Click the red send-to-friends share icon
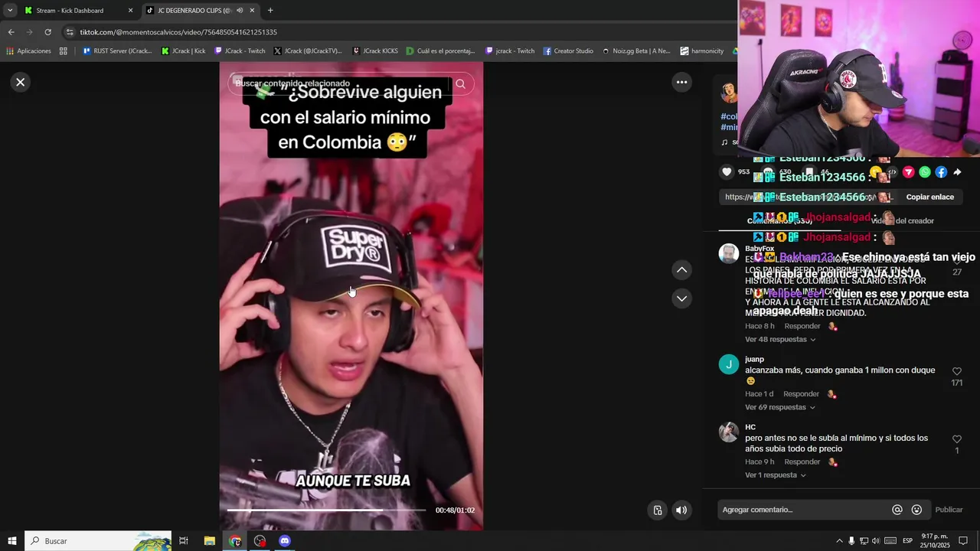This screenshot has height=551, width=980. pyautogui.click(x=908, y=172)
